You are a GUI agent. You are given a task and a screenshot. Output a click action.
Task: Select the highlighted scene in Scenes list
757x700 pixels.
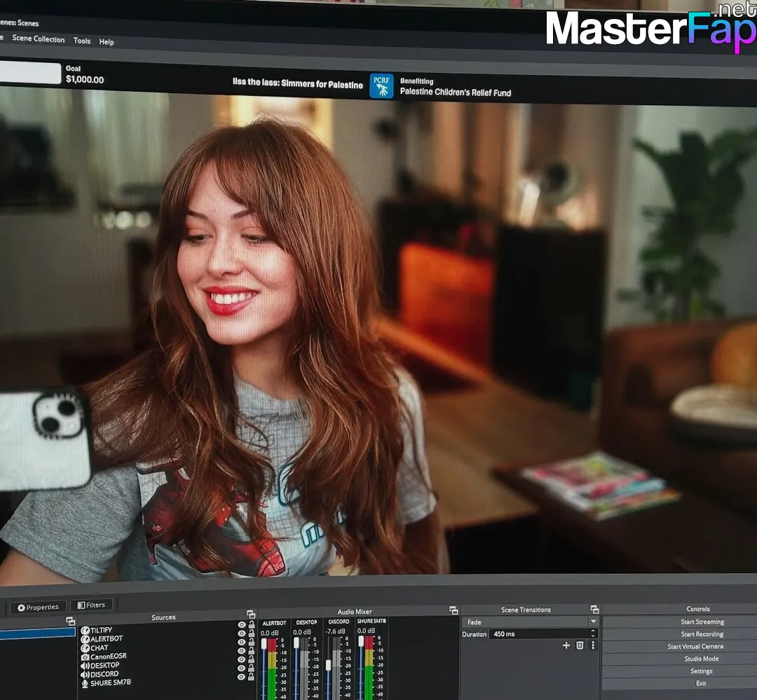pos(37,633)
